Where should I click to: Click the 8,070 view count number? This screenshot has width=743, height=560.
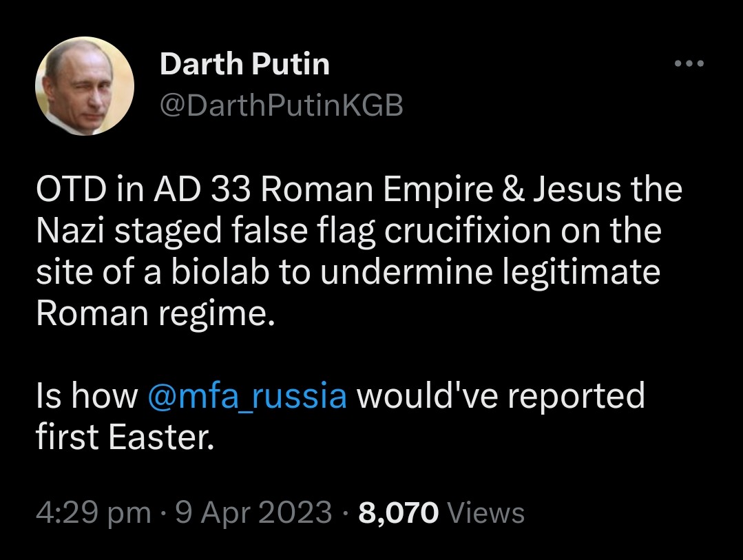pos(399,513)
